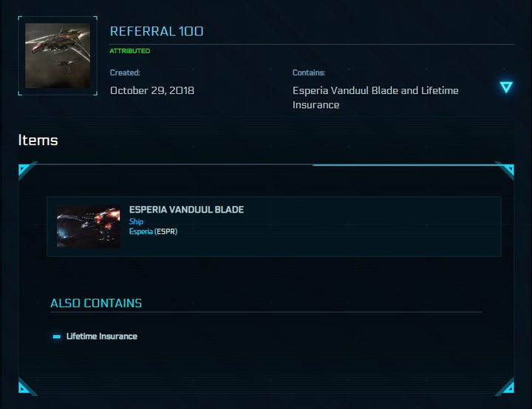
Task: Click the Items panel top-right corner icon
Action: tap(505, 171)
